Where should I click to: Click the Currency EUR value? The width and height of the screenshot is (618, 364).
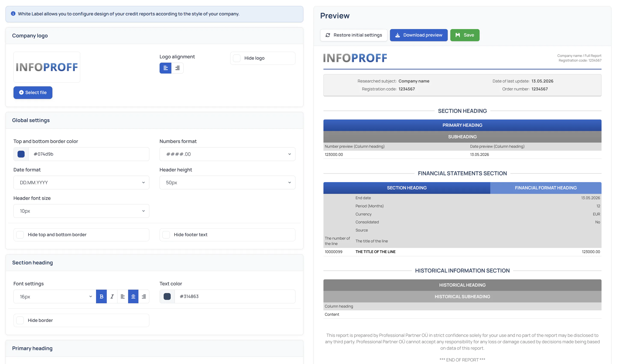coord(596,214)
